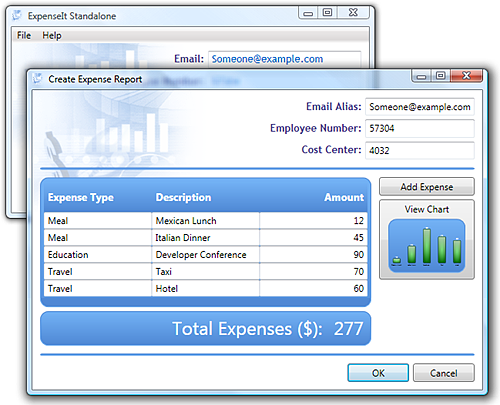Click the Travel cell in the Hotel row
The height and width of the screenshot is (405, 500).
click(x=98, y=289)
